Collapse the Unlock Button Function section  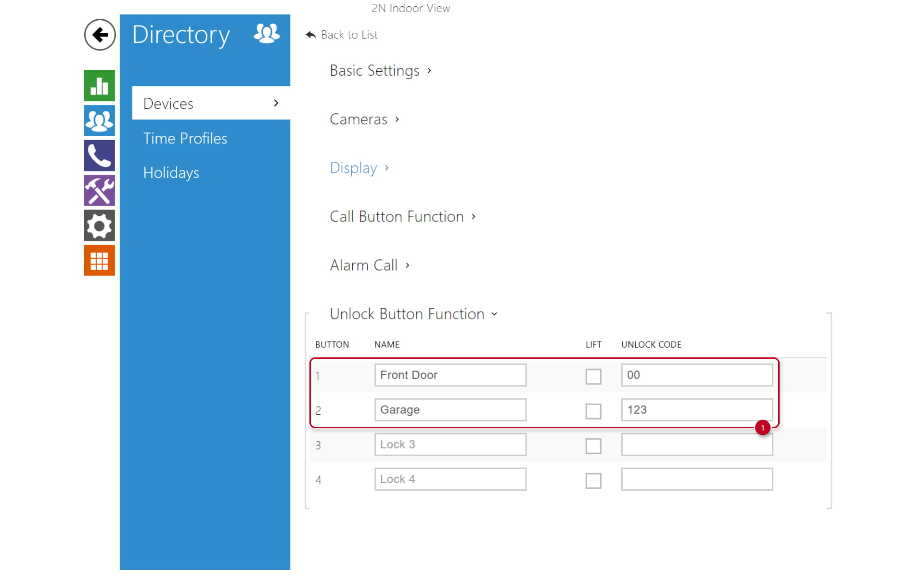(413, 314)
